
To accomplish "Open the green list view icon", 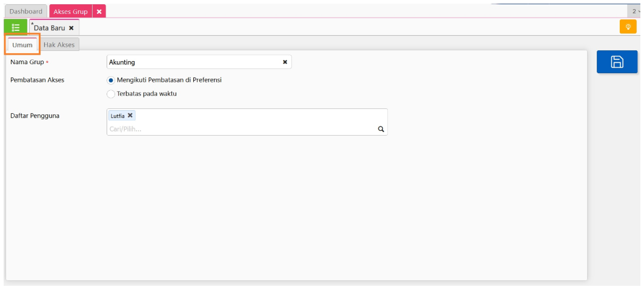I will (x=16, y=27).
